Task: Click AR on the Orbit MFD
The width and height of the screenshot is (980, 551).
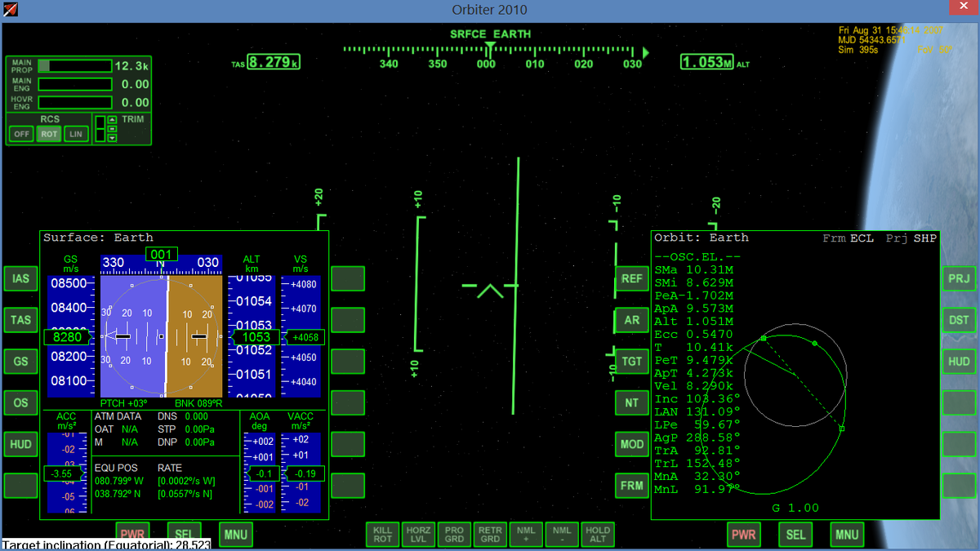Action: [631, 321]
